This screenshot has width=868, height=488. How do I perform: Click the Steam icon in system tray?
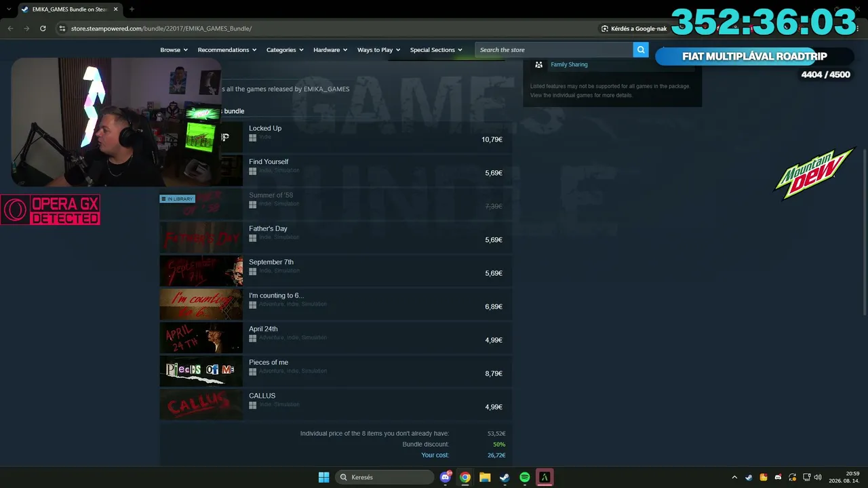749,477
